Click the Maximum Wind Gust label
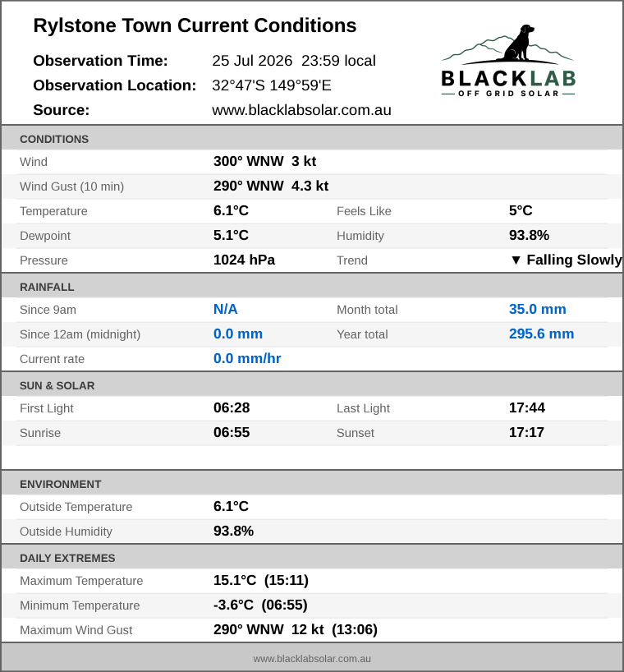This screenshot has height=672, width=624. click(76, 630)
